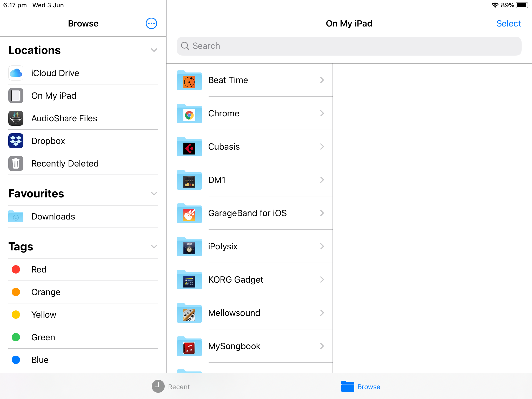Select the Blue tag dot
The width and height of the screenshot is (532, 399).
tap(16, 360)
